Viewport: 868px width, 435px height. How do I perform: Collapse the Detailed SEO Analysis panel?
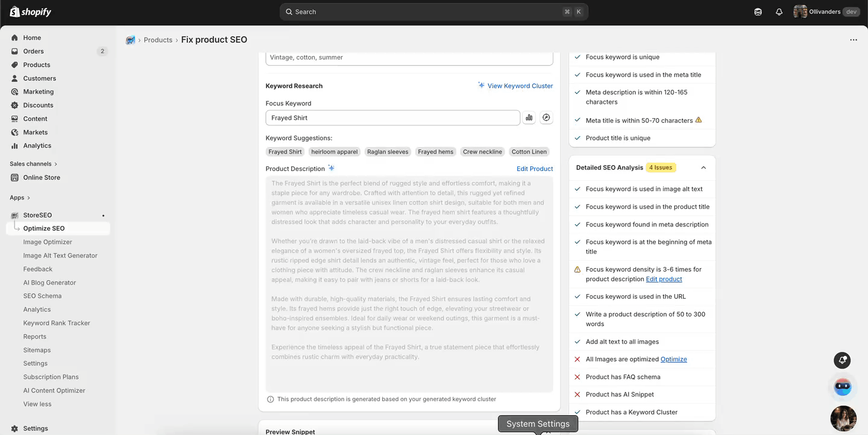(703, 167)
